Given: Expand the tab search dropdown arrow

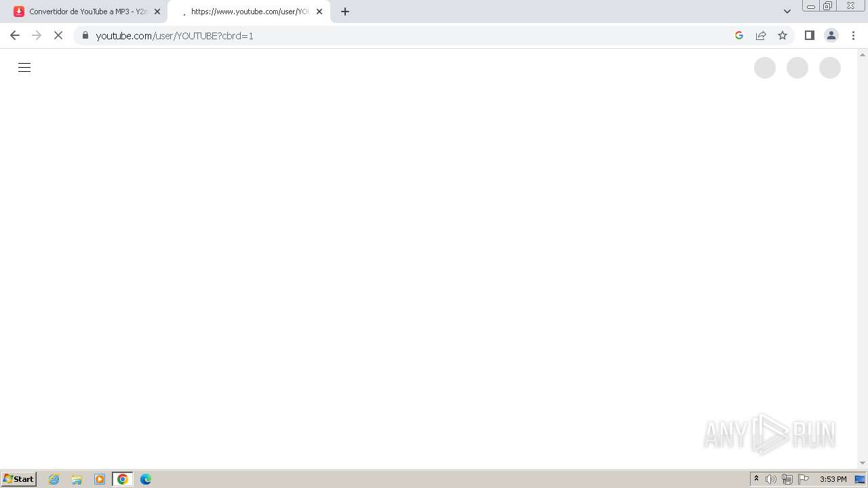Looking at the screenshot, I should (x=787, y=12).
